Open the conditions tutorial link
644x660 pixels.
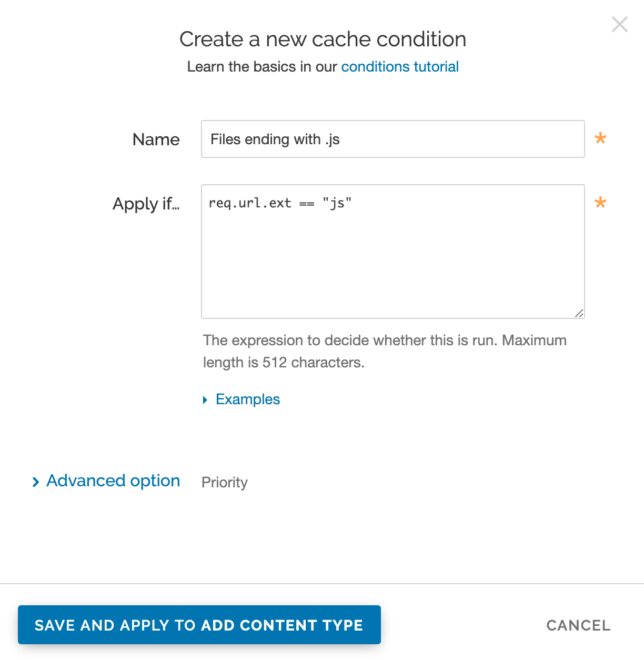click(399, 67)
